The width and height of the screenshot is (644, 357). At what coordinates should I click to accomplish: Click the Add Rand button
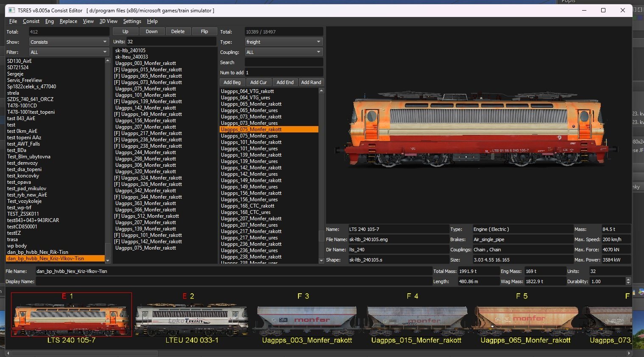311,82
